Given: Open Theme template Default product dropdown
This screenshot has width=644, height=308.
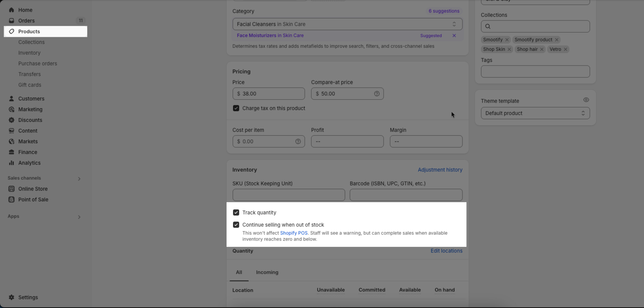Looking at the screenshot, I should [x=535, y=113].
